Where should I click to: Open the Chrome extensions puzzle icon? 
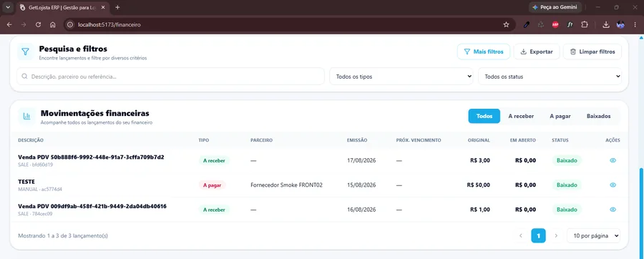click(585, 24)
